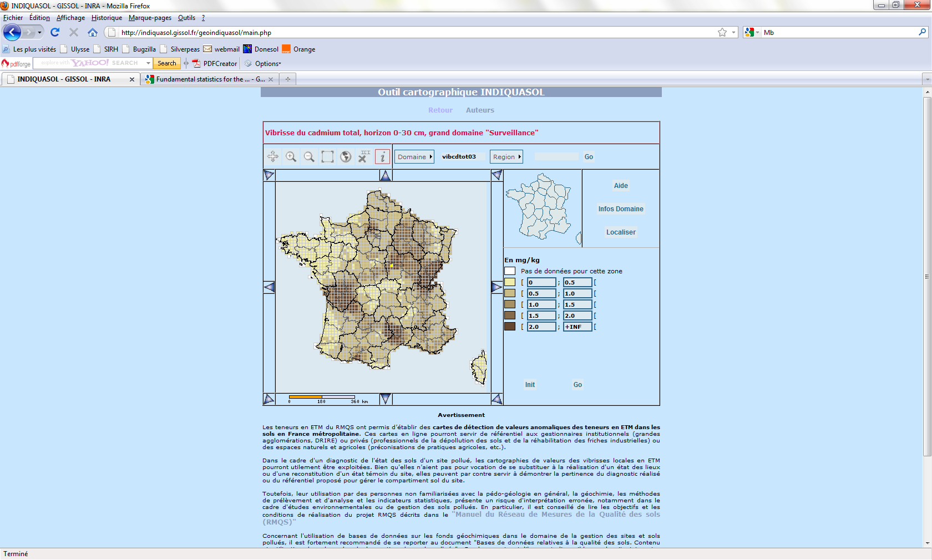The height and width of the screenshot is (560, 932).
Task: Open the Domaine dropdown menu
Action: [415, 157]
